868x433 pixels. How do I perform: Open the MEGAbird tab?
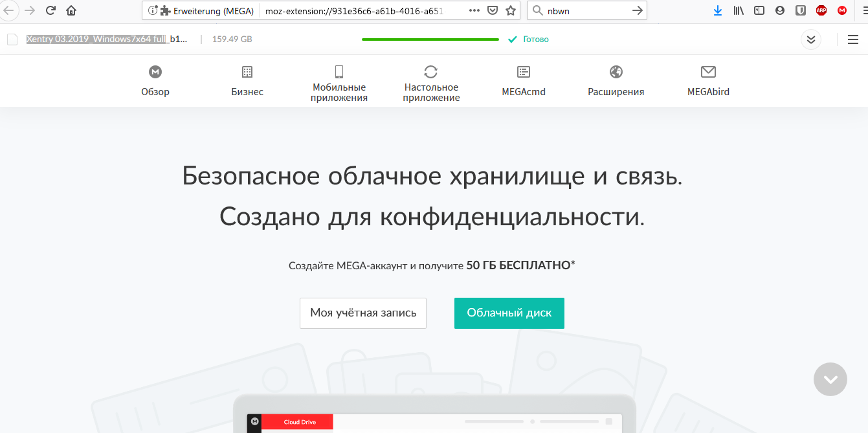click(708, 82)
